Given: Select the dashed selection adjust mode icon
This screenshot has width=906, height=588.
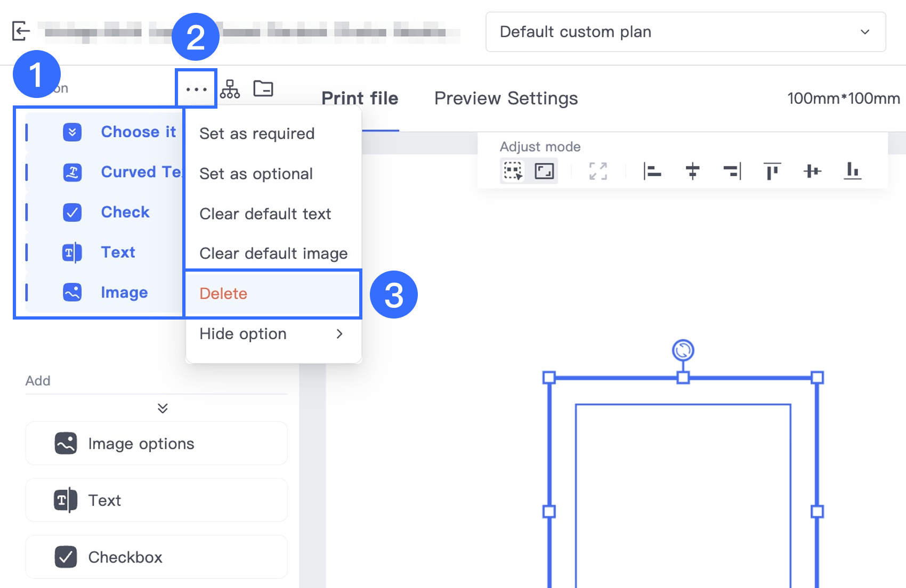Looking at the screenshot, I should (x=513, y=171).
